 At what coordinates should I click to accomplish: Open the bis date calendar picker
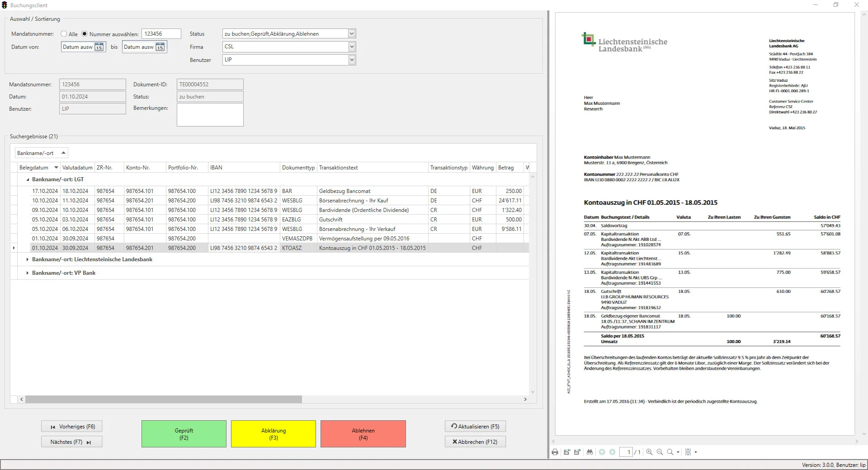click(160, 47)
